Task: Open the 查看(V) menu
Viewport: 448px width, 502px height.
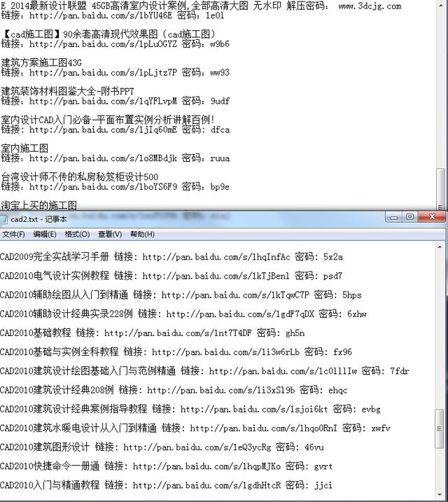Action: click(x=110, y=235)
